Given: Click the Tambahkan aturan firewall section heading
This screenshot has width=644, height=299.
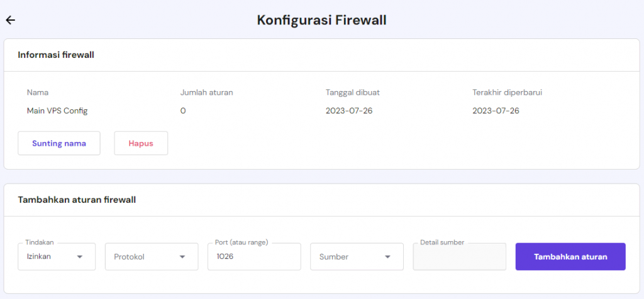Looking at the screenshot, I should [x=77, y=200].
